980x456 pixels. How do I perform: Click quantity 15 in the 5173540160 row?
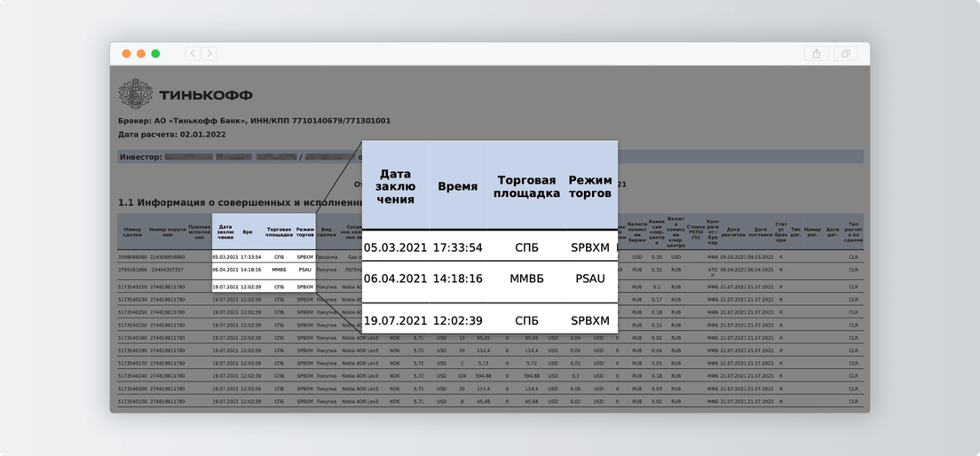[462, 337]
